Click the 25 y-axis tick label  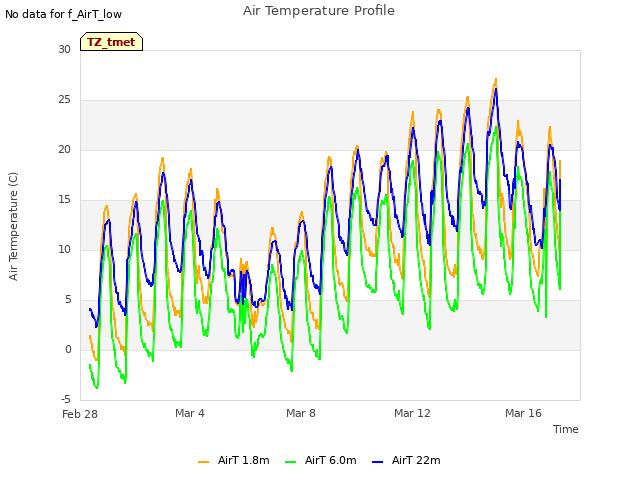point(64,100)
